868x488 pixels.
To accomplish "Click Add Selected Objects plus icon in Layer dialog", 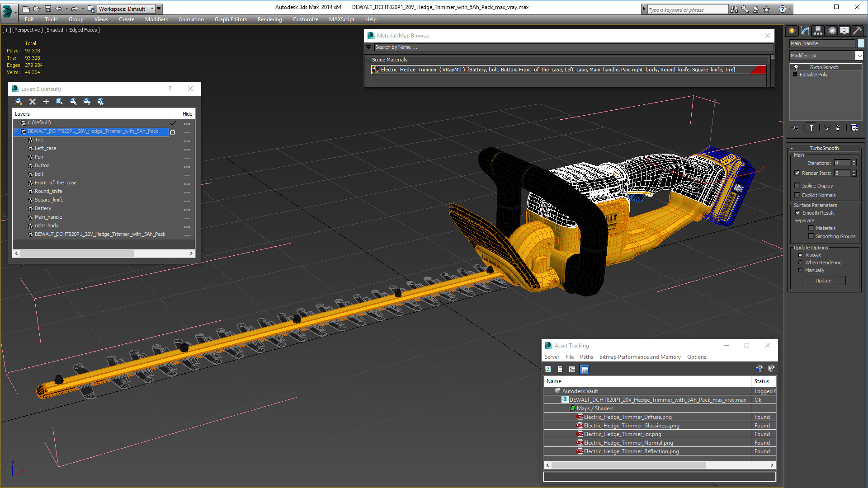I will pyautogui.click(x=46, y=102).
